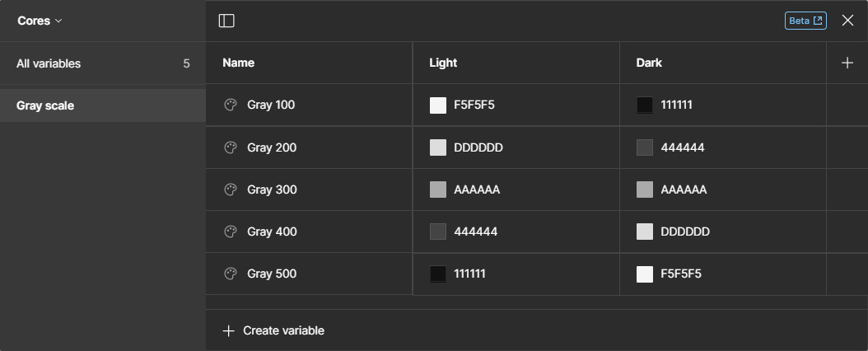Click the Gray 400 palette icon

click(x=231, y=232)
